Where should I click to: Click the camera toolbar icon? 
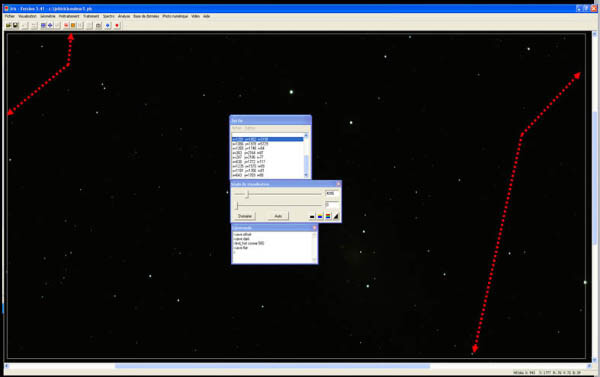pyautogui.click(x=98, y=26)
